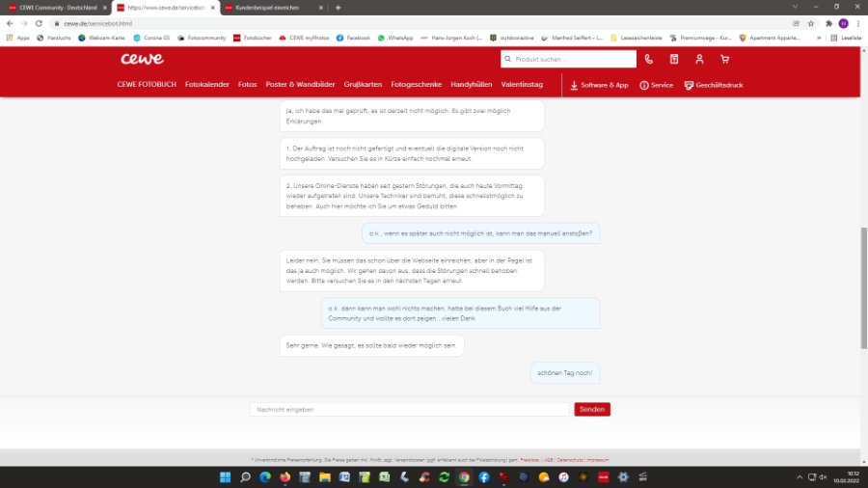Open Valentinstag menu
The height and width of the screenshot is (488, 868).
[x=522, y=85]
